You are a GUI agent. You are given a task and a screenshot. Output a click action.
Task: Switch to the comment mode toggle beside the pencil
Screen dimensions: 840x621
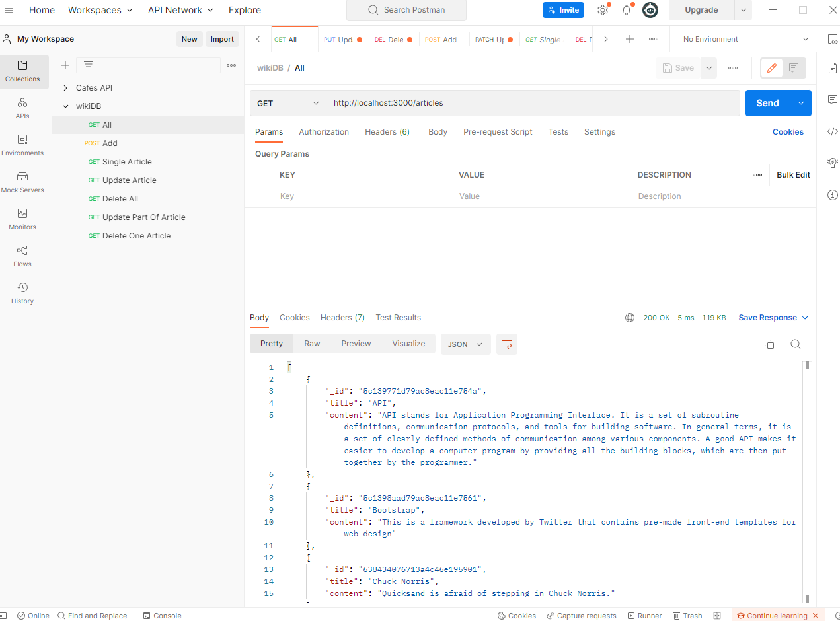pos(793,67)
